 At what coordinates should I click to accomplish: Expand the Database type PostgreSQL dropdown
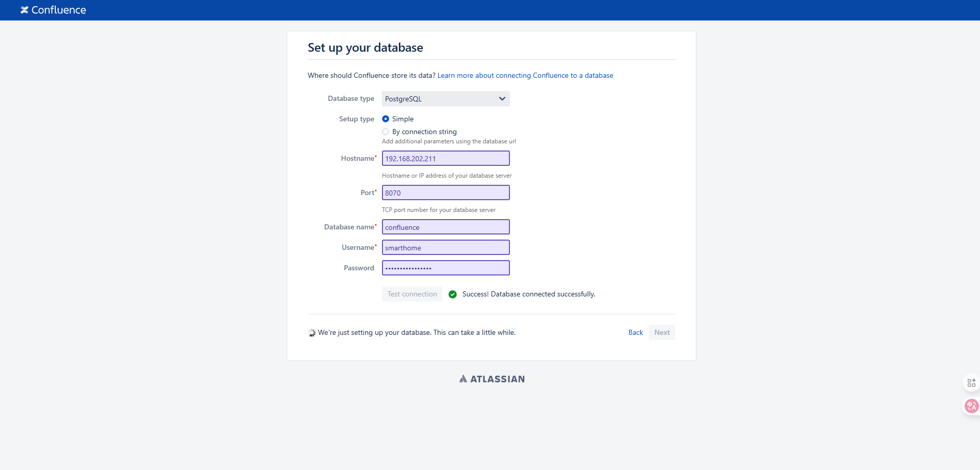point(445,99)
